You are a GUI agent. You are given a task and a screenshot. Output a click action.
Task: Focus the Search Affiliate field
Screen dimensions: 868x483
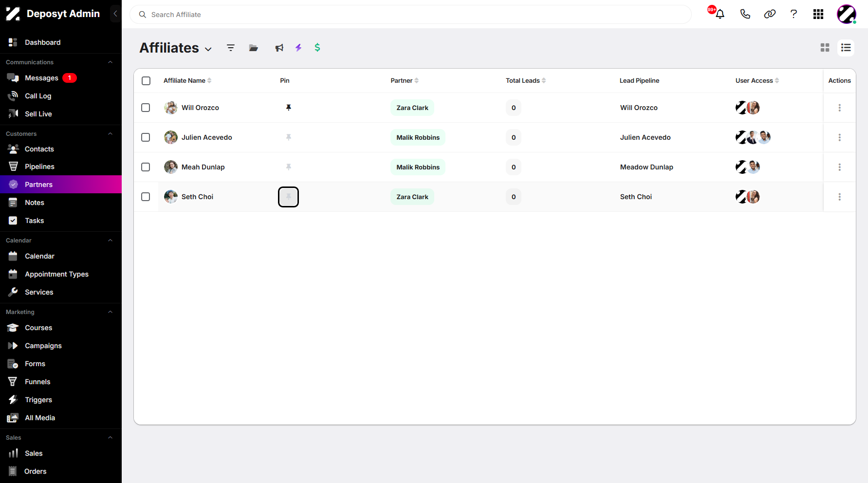[x=410, y=15]
